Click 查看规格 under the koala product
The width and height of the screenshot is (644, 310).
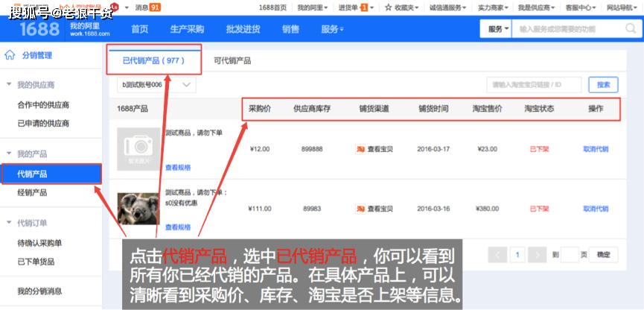coord(178,227)
